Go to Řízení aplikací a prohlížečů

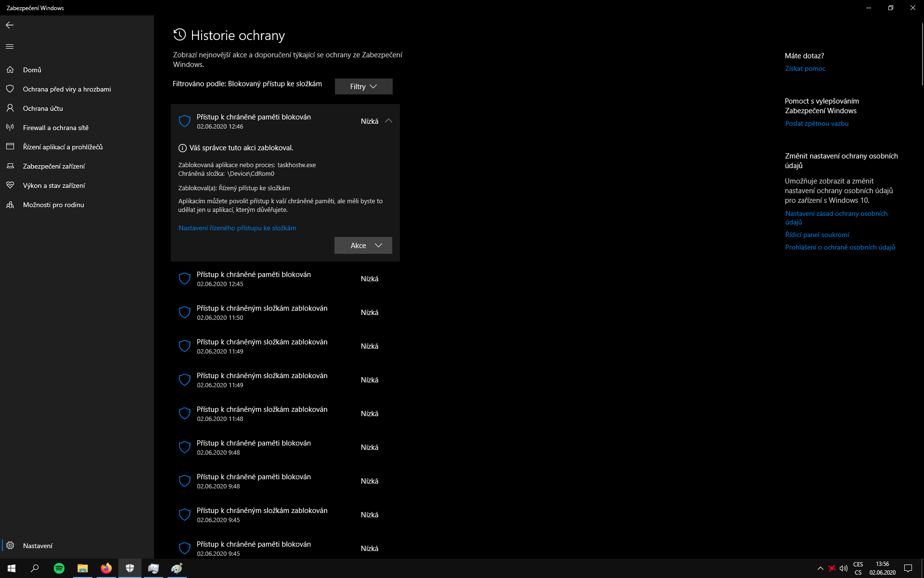[x=63, y=147]
